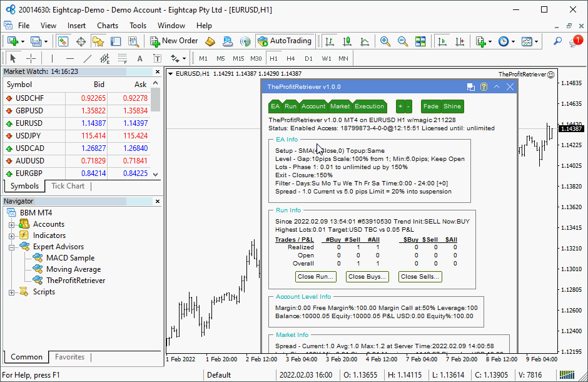588x382 pixels.
Task: Click the tile windows icon
Action: point(420,41)
